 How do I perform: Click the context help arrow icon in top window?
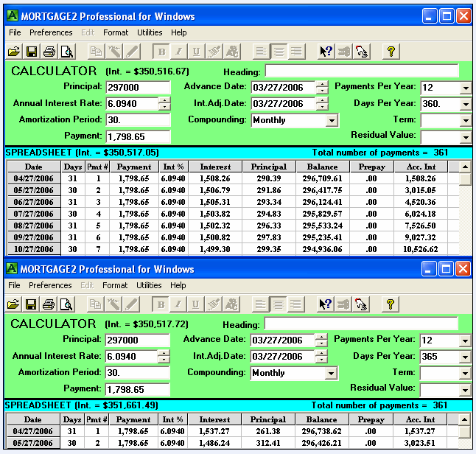tap(325, 52)
